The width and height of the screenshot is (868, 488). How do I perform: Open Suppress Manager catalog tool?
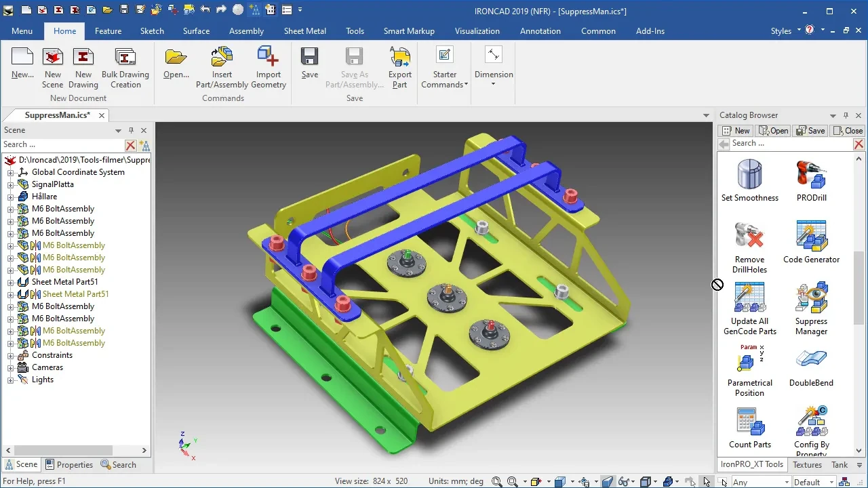point(811,309)
